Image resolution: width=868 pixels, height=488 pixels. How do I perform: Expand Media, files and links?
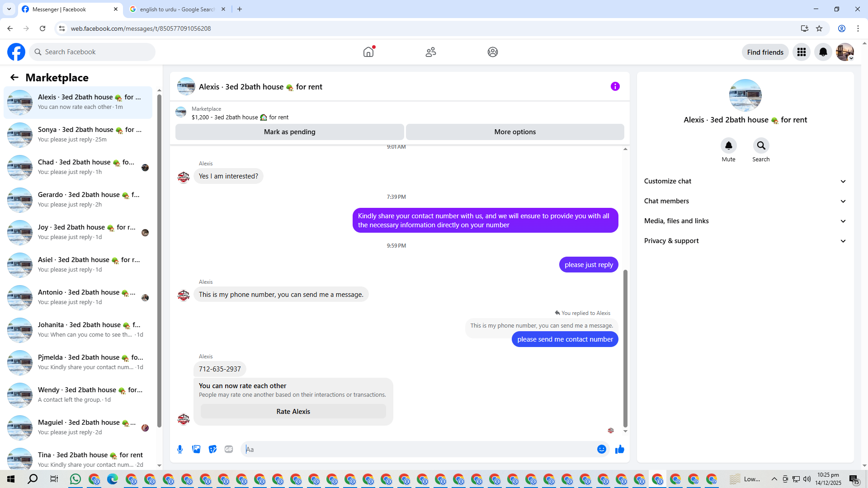point(745,221)
